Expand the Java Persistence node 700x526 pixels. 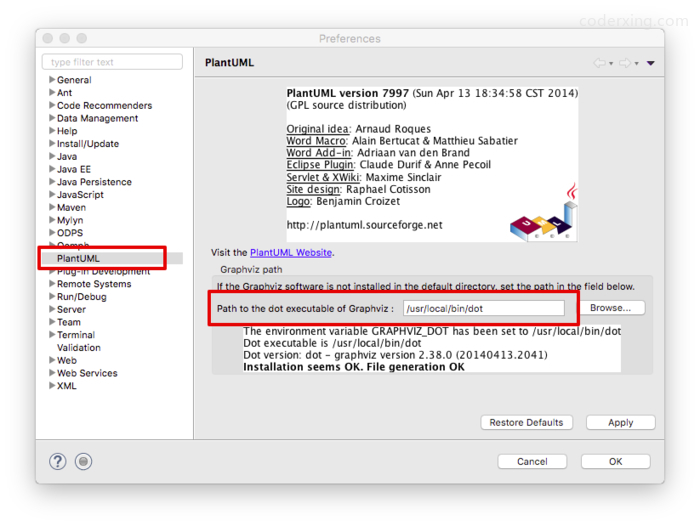click(52, 182)
